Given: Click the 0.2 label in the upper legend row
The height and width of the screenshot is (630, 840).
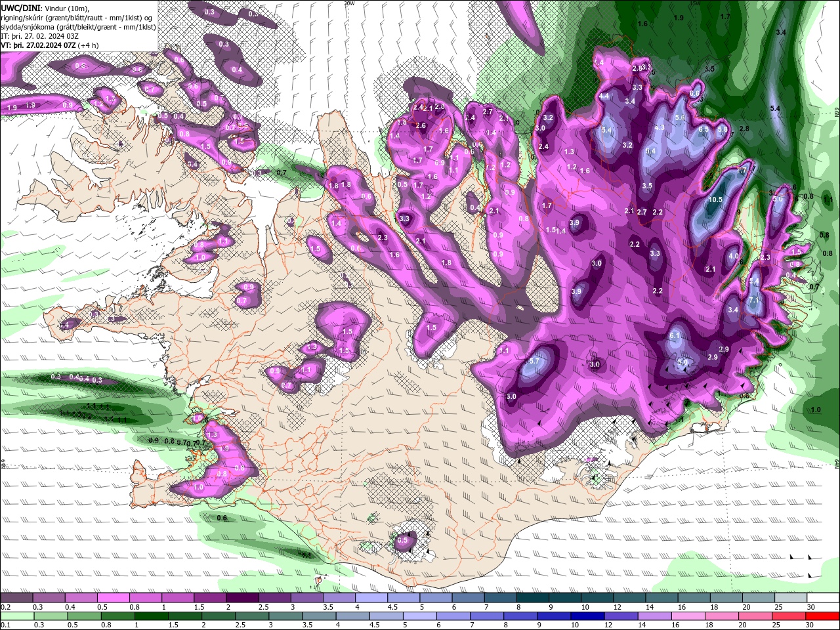Looking at the screenshot, I should point(5,607).
